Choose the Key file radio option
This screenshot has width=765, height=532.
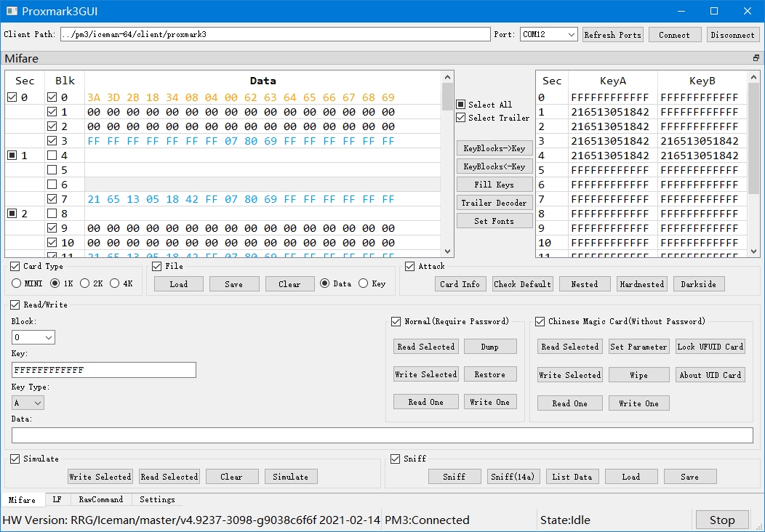coord(364,283)
